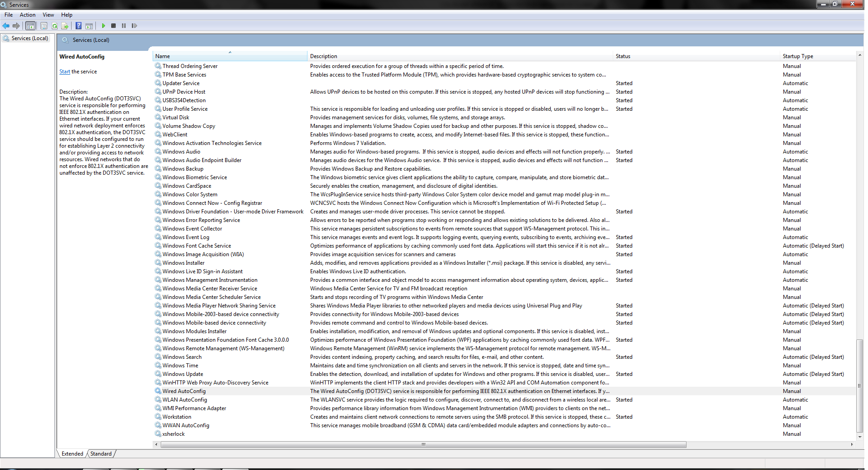
Task: Open the Properties toolbar icon
Action: pos(44,26)
